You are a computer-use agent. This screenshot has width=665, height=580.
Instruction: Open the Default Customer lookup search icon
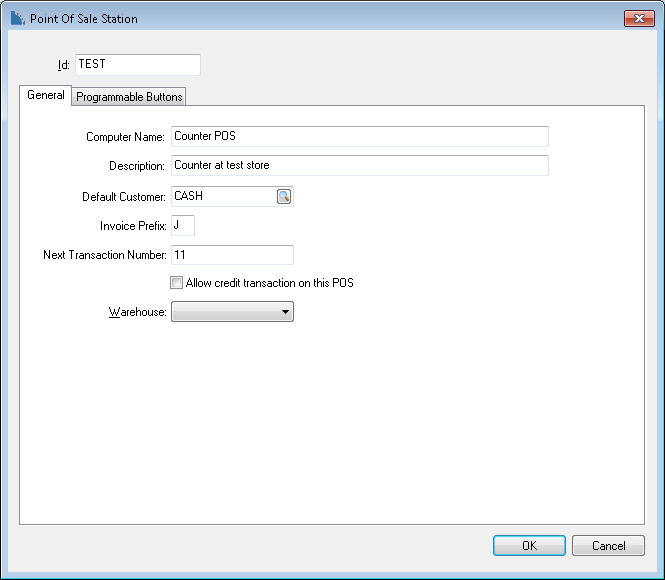click(x=284, y=197)
